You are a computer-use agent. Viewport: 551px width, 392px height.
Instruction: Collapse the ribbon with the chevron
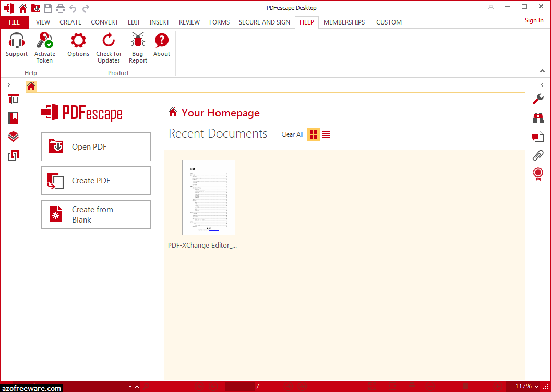coord(542,71)
